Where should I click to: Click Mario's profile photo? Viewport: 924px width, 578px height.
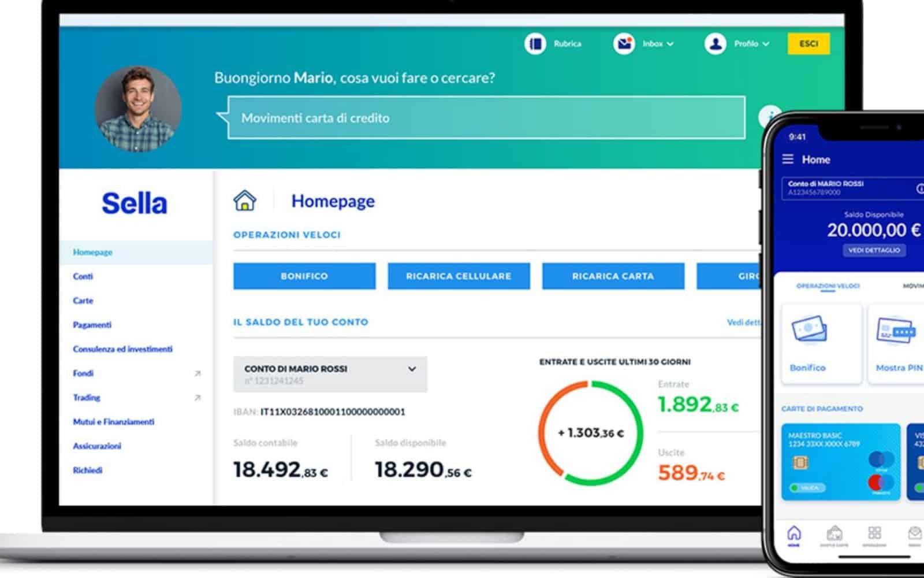[138, 109]
